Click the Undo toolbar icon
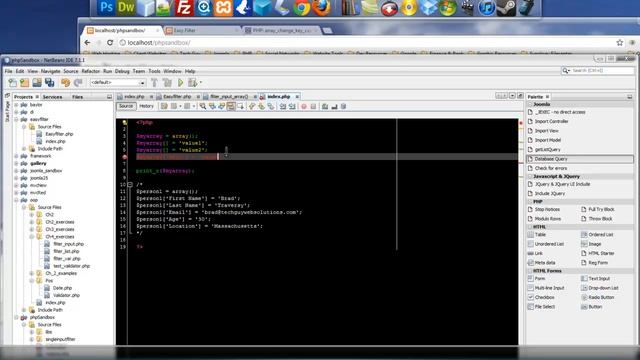 (x=65, y=83)
